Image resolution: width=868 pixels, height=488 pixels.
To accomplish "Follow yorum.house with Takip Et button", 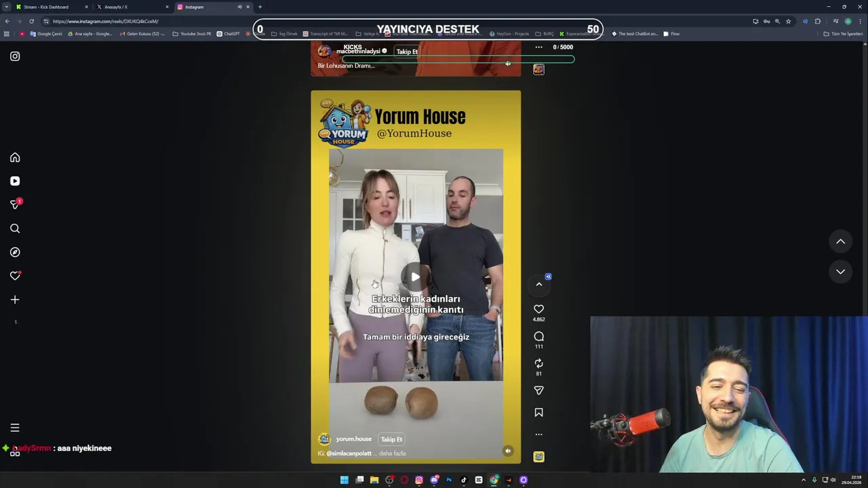I will (391, 439).
